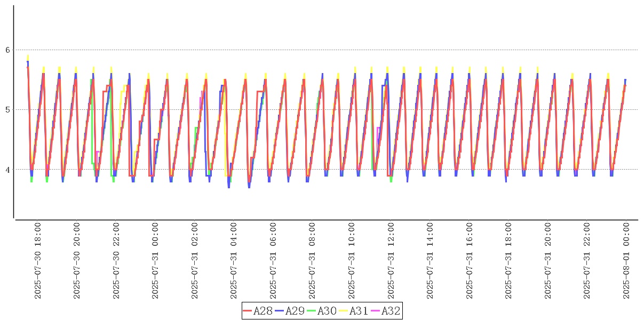
Task: Hide the A29 series via legend text
Action: pyautogui.click(x=295, y=311)
